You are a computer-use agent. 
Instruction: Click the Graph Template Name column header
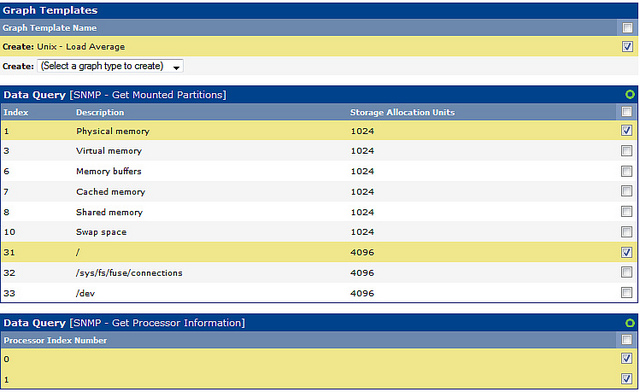[49, 28]
